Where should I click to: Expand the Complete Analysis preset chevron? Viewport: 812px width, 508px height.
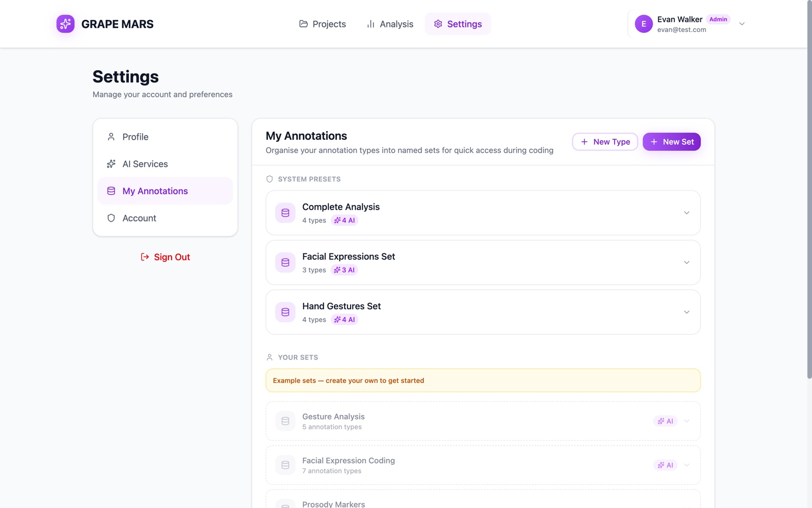(687, 213)
